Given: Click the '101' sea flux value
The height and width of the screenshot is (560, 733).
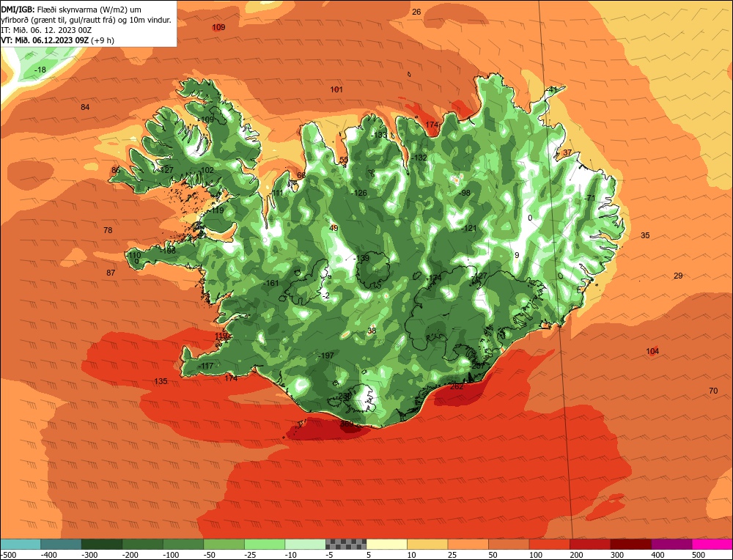Looking at the screenshot, I should (x=336, y=89).
